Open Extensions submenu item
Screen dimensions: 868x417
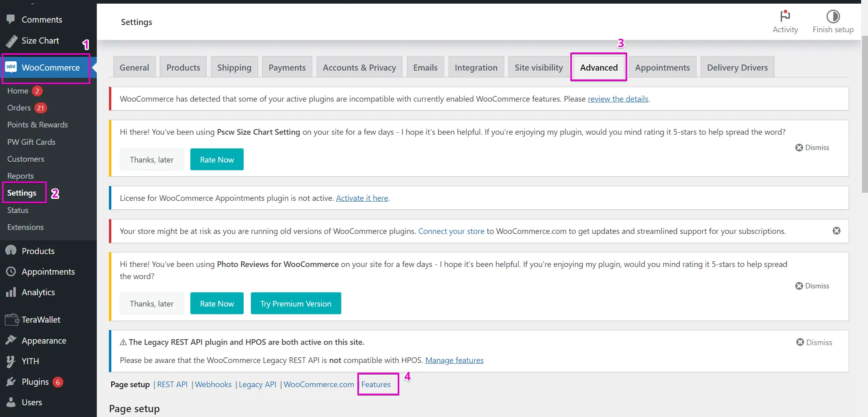click(25, 227)
